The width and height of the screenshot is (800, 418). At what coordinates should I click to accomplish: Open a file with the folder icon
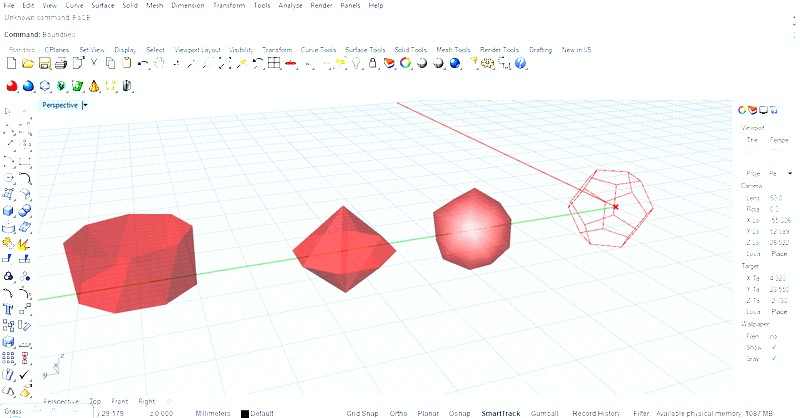tap(28, 63)
